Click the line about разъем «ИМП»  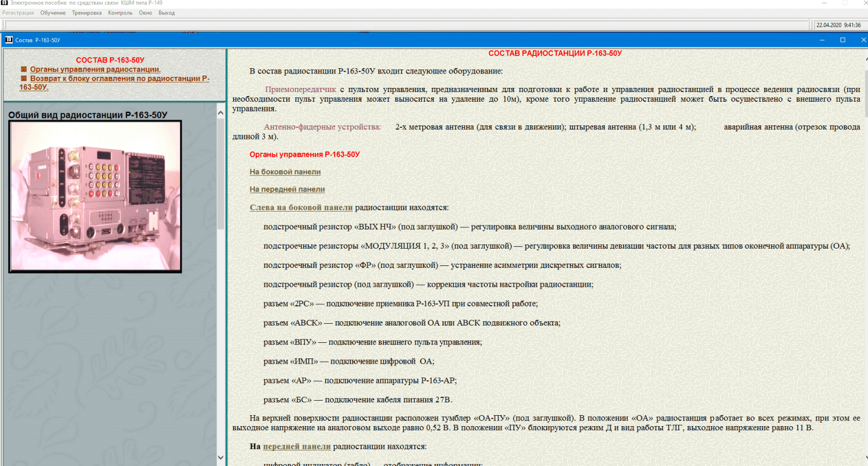(x=349, y=361)
